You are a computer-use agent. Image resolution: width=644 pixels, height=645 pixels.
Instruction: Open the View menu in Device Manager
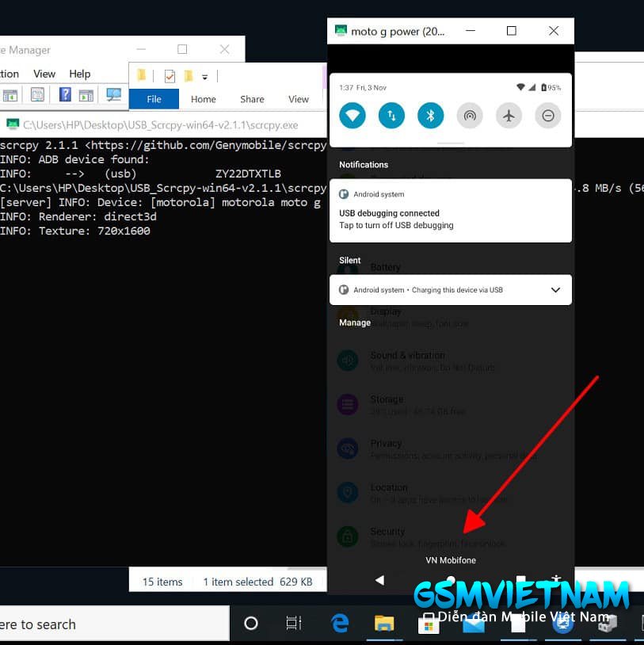tap(44, 74)
